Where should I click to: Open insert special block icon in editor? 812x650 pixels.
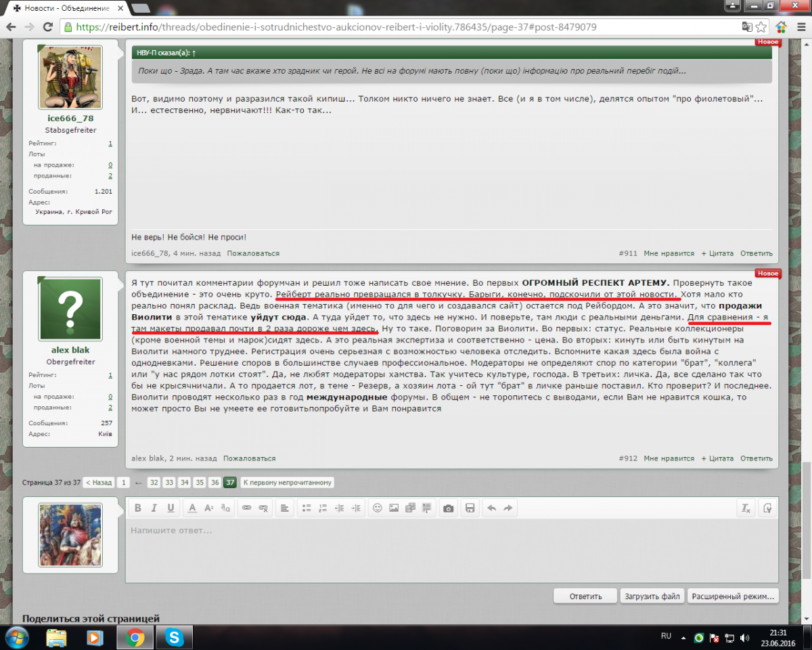point(426,508)
